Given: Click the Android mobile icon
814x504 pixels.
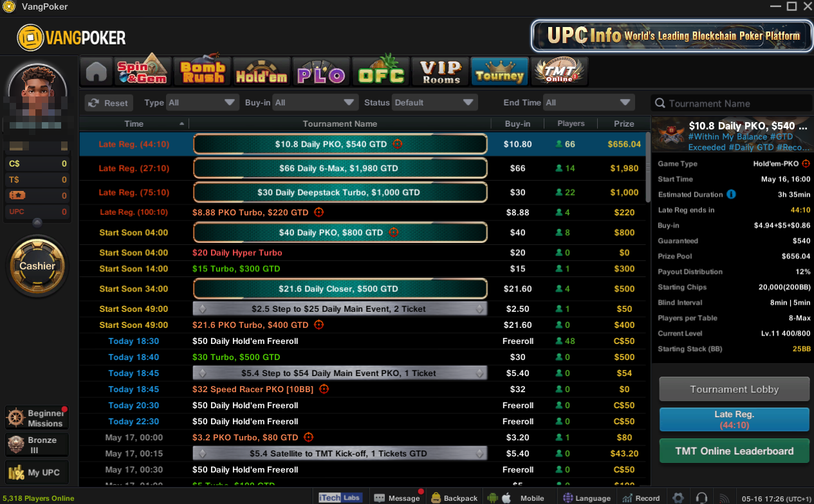Looking at the screenshot, I should coord(494,498).
